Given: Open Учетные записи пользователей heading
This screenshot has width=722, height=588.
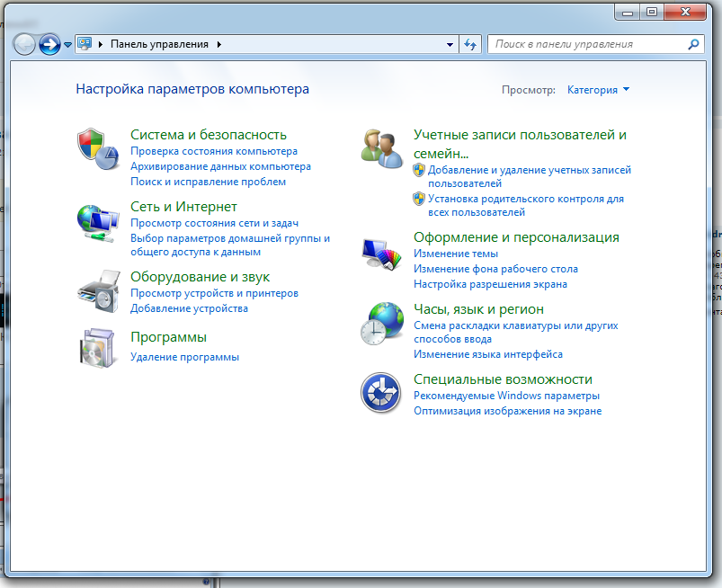Looking at the screenshot, I should (520, 144).
